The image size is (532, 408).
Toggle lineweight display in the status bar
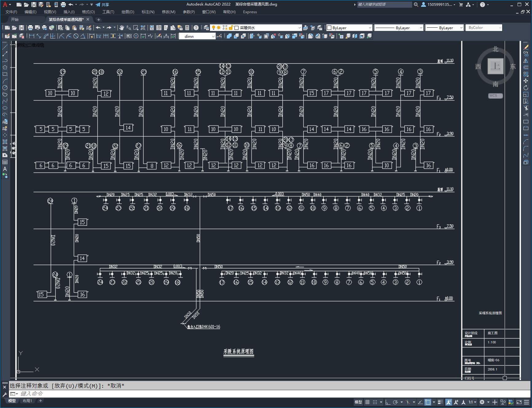[x=440, y=402]
